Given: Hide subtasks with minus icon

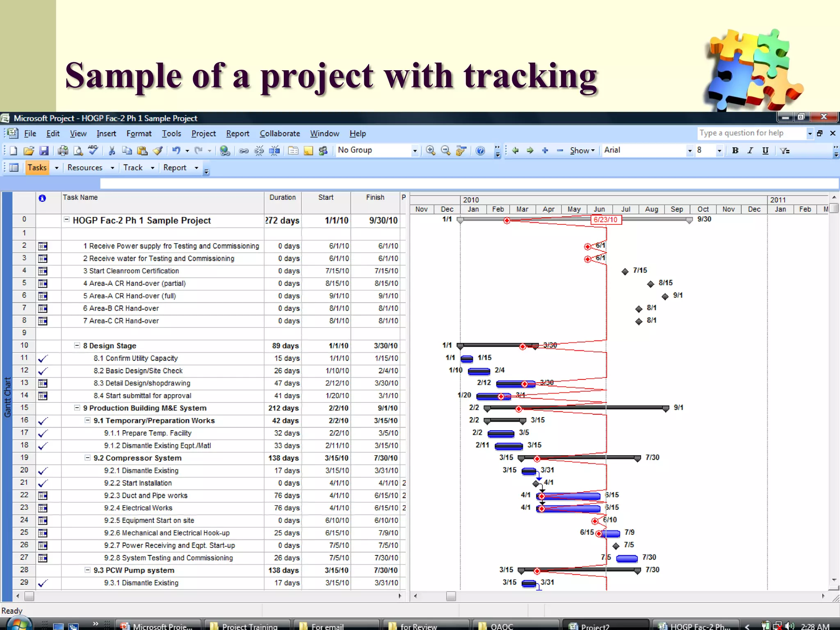Looking at the screenshot, I should [560, 151].
